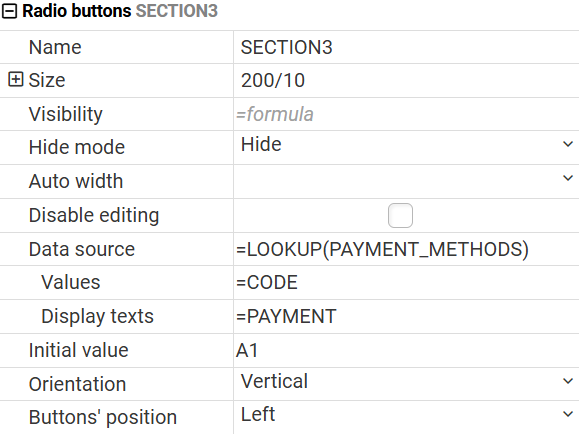
Task: Edit the Size value 200/10
Action: click(x=406, y=81)
